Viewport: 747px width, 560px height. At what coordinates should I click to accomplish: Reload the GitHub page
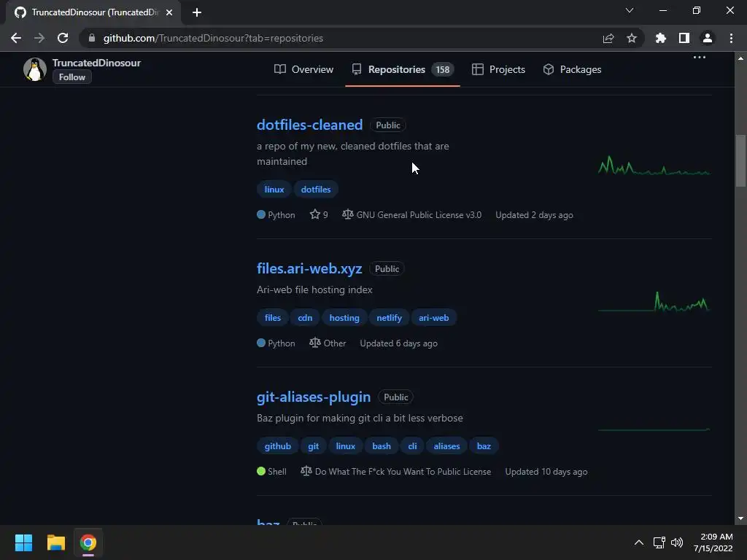click(x=63, y=38)
